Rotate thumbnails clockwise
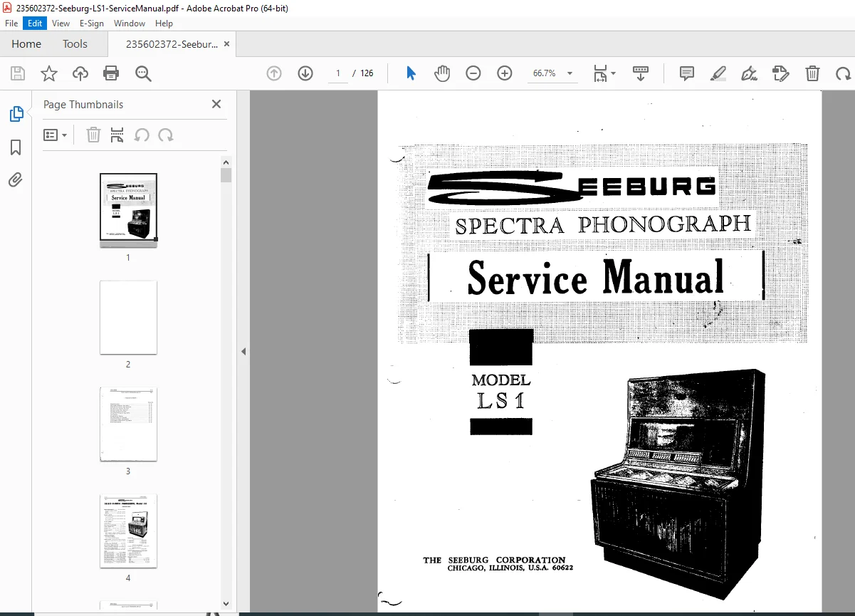Viewport: 855px width, 616px height. pyautogui.click(x=166, y=135)
